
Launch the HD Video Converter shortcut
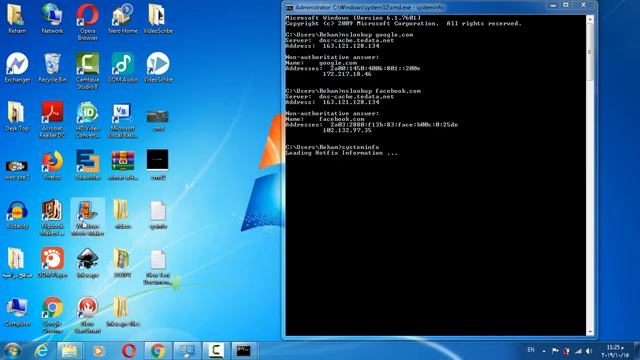click(87, 120)
